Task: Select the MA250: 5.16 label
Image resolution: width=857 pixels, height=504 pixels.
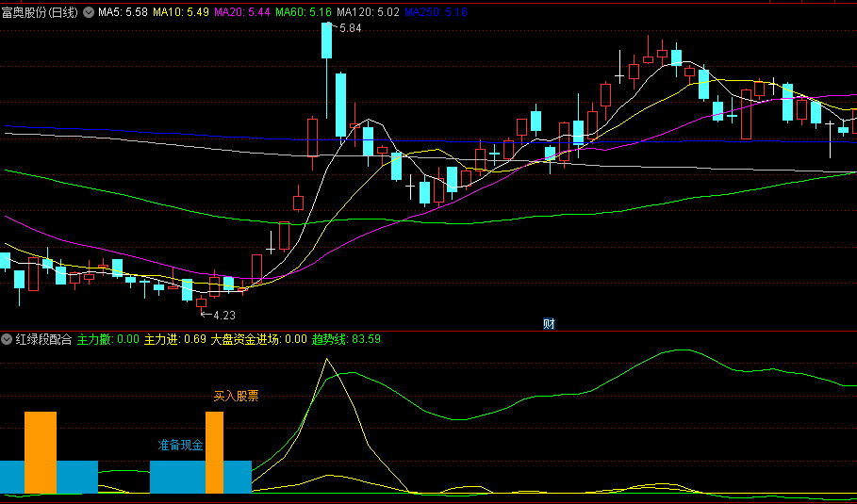Action: pos(437,11)
